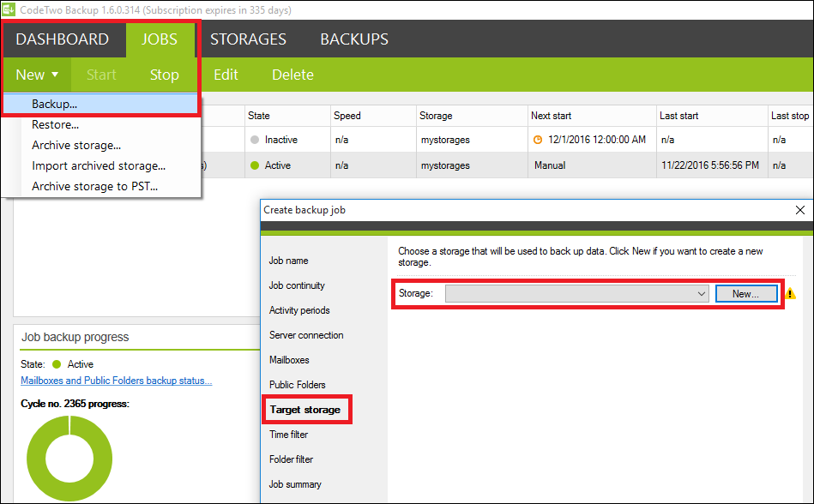The image size is (814, 504).
Task: Click the yellow warning icon beside the Storage field
Action: [790, 293]
